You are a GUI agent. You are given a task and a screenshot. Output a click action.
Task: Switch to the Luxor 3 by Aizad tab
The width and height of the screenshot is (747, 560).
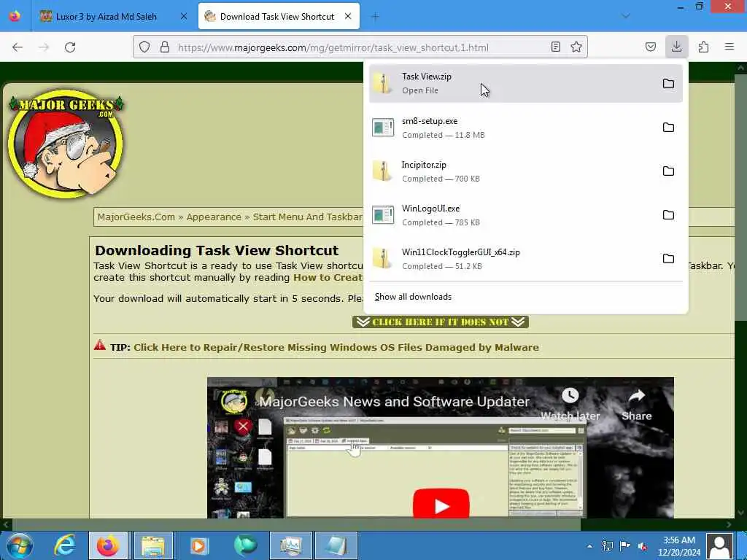106,17
